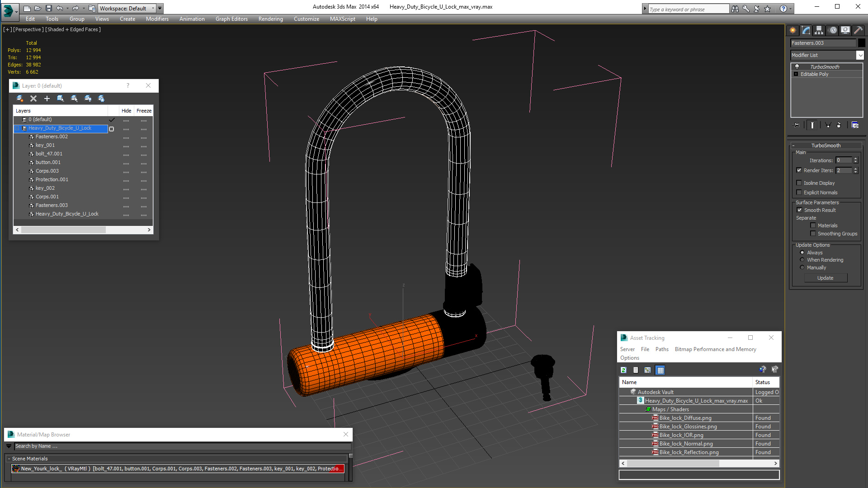Select the When Rendering update option
868x488 pixels.
802,260
